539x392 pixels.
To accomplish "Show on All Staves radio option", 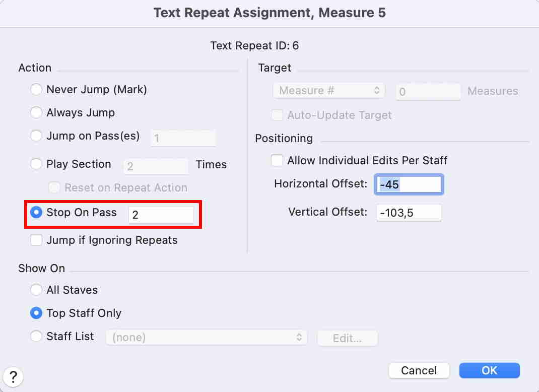I will tap(36, 290).
